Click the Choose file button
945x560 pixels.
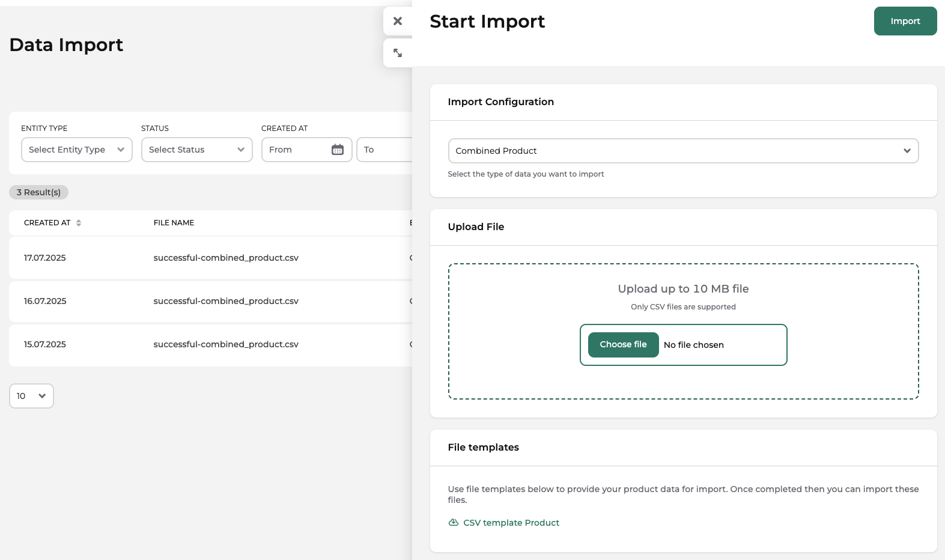[x=623, y=345]
